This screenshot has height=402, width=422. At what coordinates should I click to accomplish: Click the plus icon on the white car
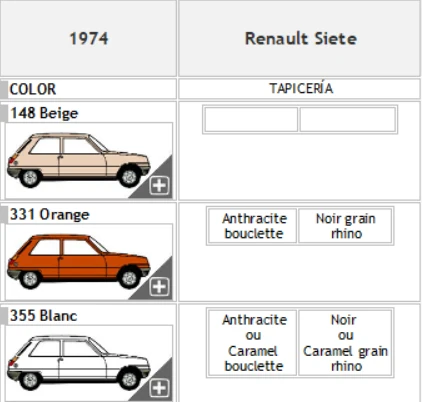click(x=159, y=388)
